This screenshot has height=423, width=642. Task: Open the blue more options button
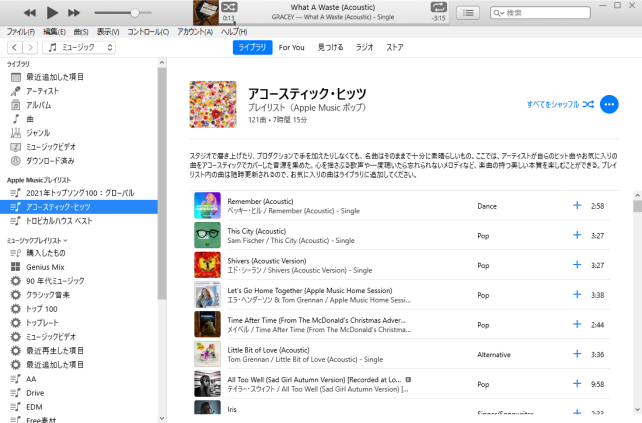click(x=609, y=104)
